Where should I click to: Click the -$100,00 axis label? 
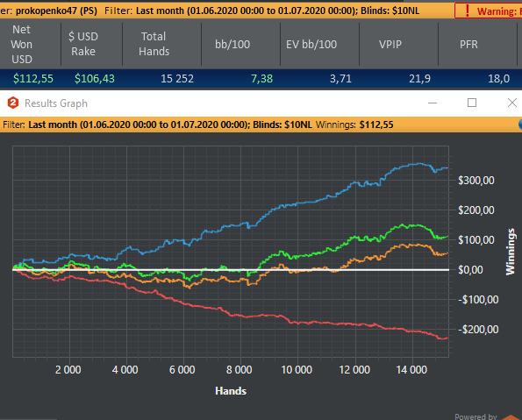(478, 300)
